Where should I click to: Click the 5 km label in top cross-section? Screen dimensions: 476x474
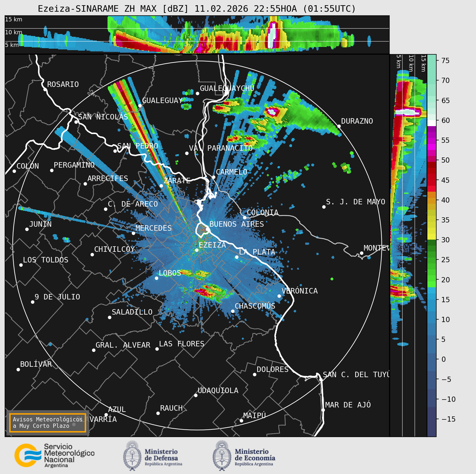12,45
